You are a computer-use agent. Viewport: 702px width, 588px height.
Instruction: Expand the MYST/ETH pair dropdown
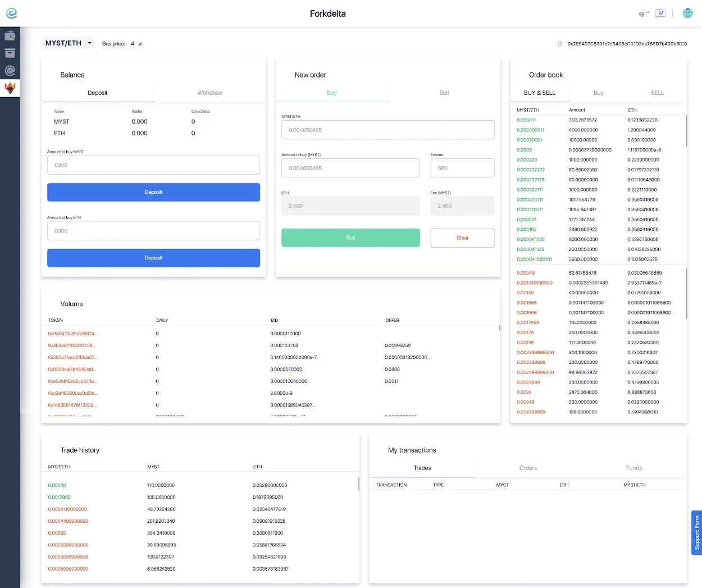[x=68, y=43]
